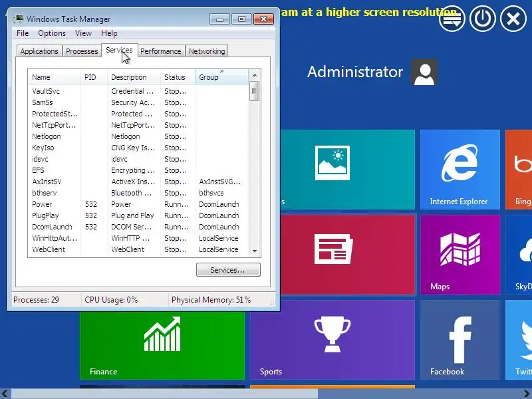Click the power button icon at top right
This screenshot has width=532, height=399.
click(x=483, y=19)
